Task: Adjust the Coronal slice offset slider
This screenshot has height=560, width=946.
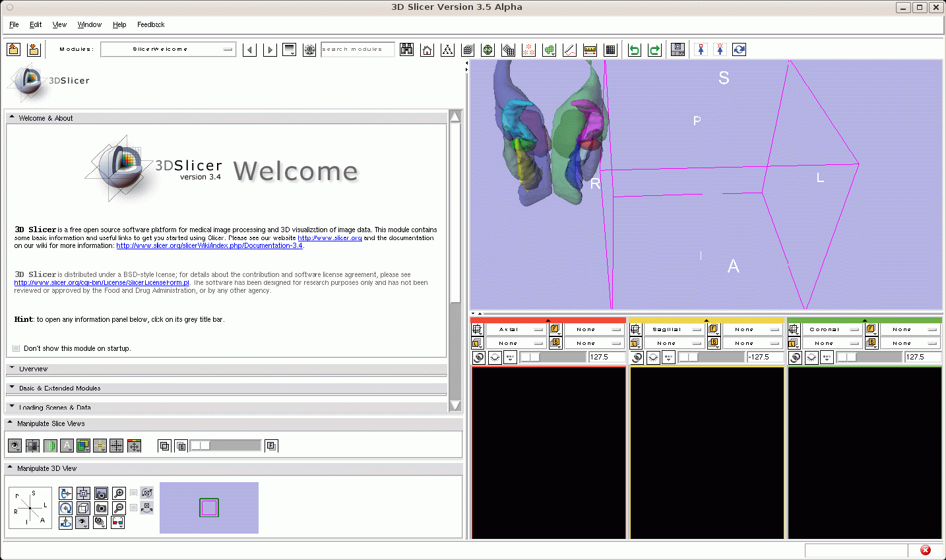Action: pos(869,357)
